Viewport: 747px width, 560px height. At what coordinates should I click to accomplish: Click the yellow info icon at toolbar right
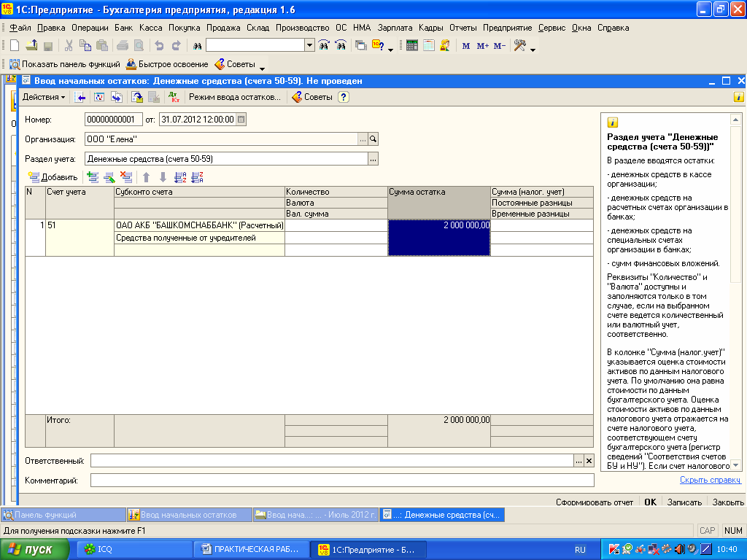click(x=738, y=97)
